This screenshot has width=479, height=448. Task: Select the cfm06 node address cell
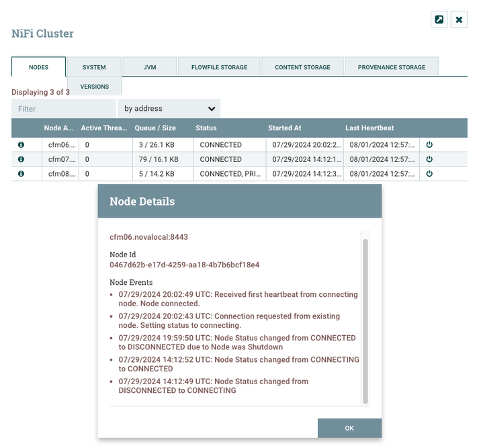pos(60,145)
